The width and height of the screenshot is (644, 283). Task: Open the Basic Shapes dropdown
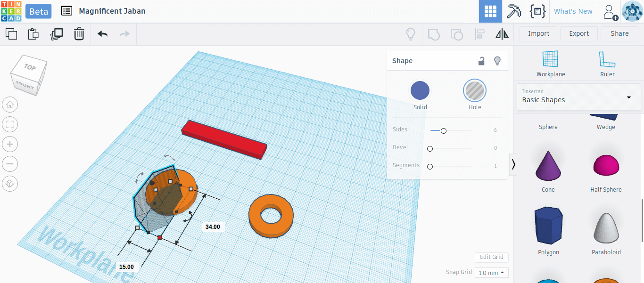tap(578, 97)
